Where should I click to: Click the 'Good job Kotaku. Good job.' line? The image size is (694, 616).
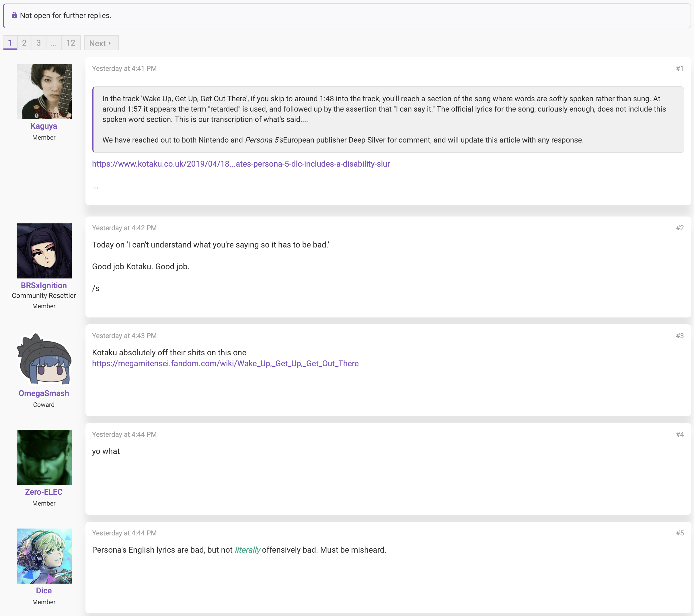click(x=141, y=267)
